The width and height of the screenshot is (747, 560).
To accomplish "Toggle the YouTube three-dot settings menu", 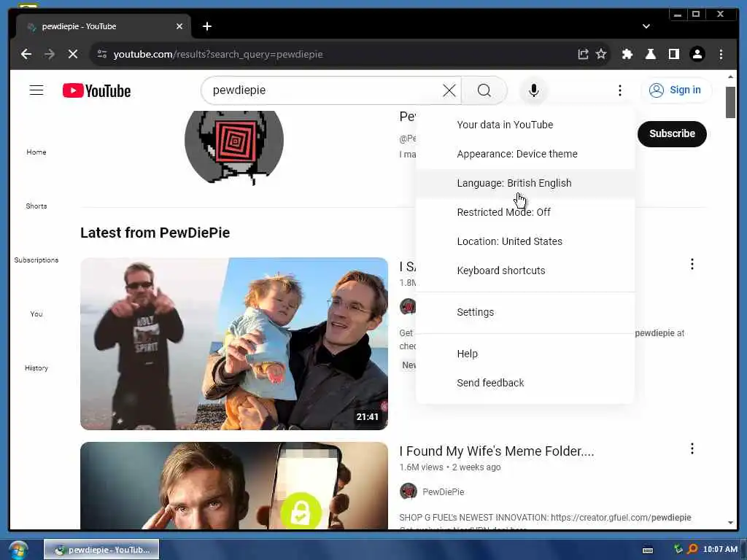I will pyautogui.click(x=619, y=90).
